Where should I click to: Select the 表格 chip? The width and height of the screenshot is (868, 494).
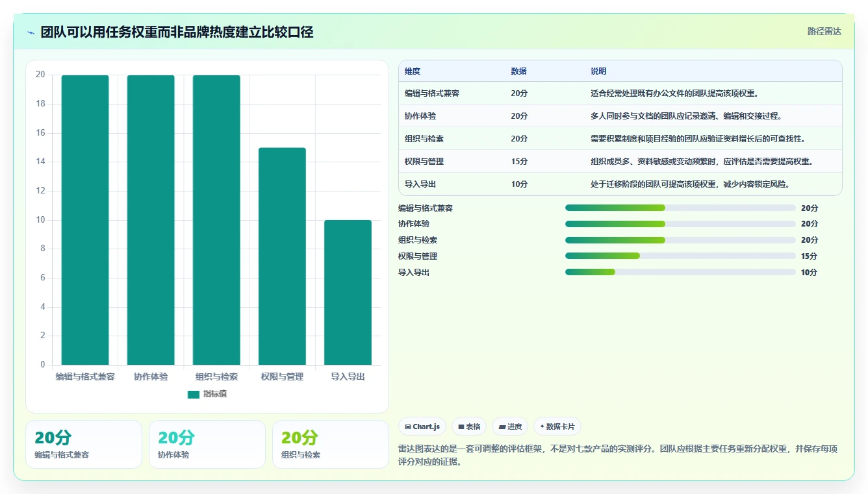tap(469, 426)
